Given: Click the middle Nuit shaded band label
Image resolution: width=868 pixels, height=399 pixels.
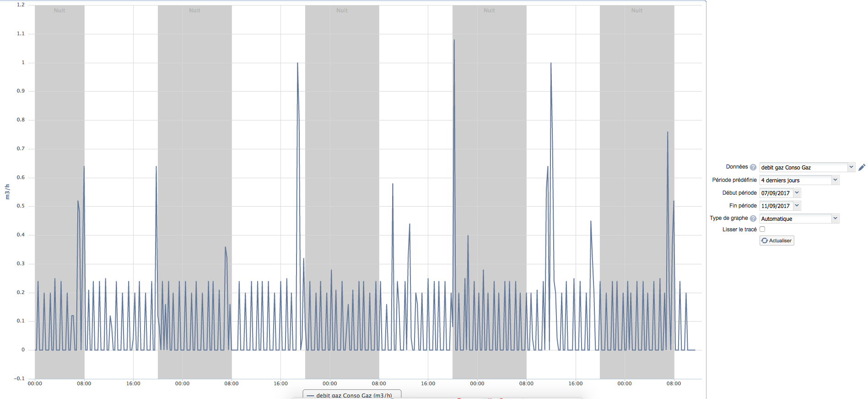Looking at the screenshot, I should click(x=342, y=11).
